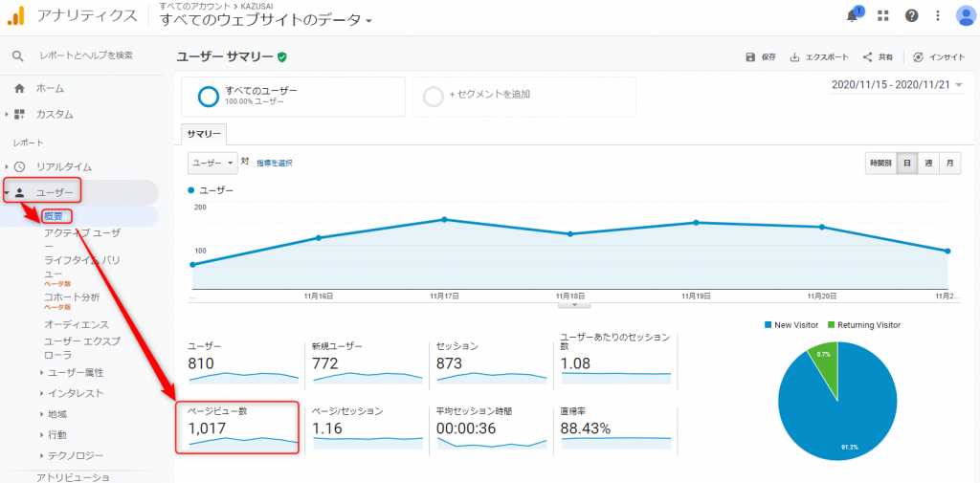Open コホート分析 report
The image size is (980, 483).
coord(71,296)
